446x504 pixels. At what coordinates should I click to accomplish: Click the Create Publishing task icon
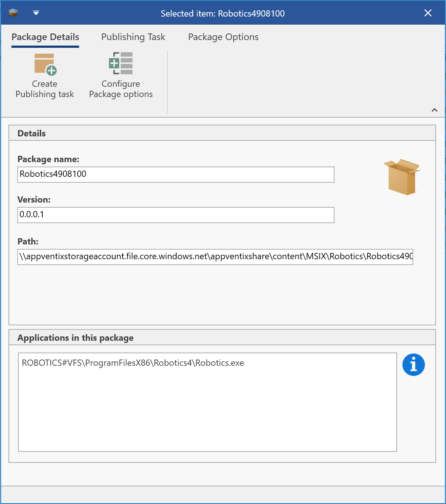[x=45, y=64]
